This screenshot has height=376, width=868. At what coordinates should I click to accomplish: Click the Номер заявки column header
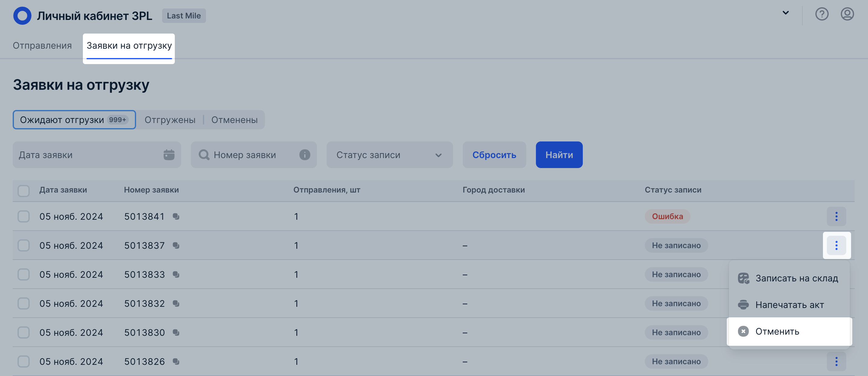pos(151,190)
